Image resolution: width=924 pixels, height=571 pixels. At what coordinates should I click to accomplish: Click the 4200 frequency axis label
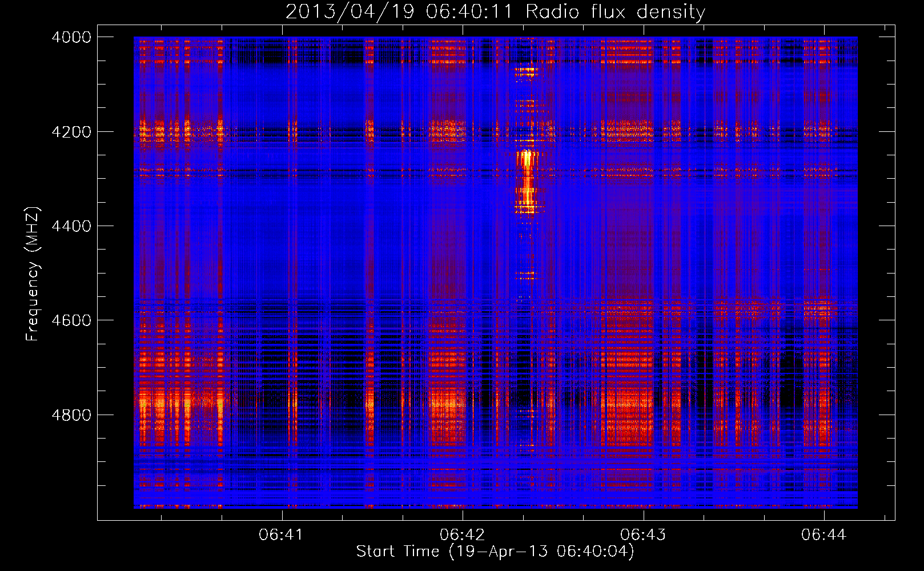pos(71,132)
